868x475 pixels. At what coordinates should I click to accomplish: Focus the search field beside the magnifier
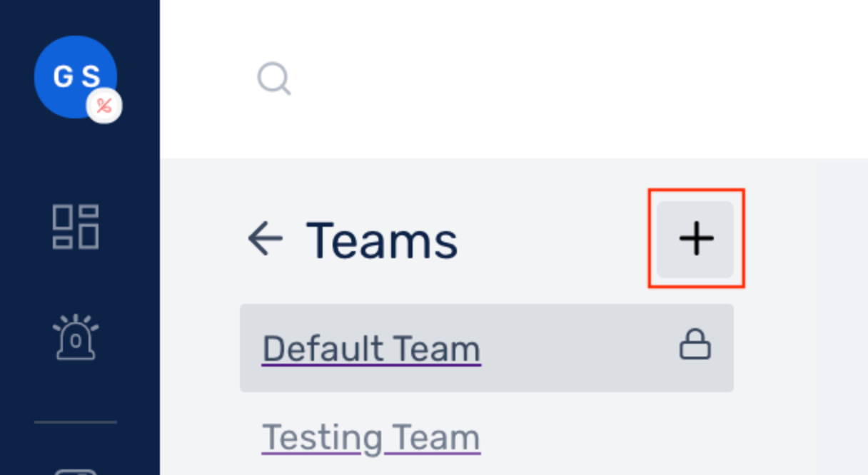coord(500,78)
